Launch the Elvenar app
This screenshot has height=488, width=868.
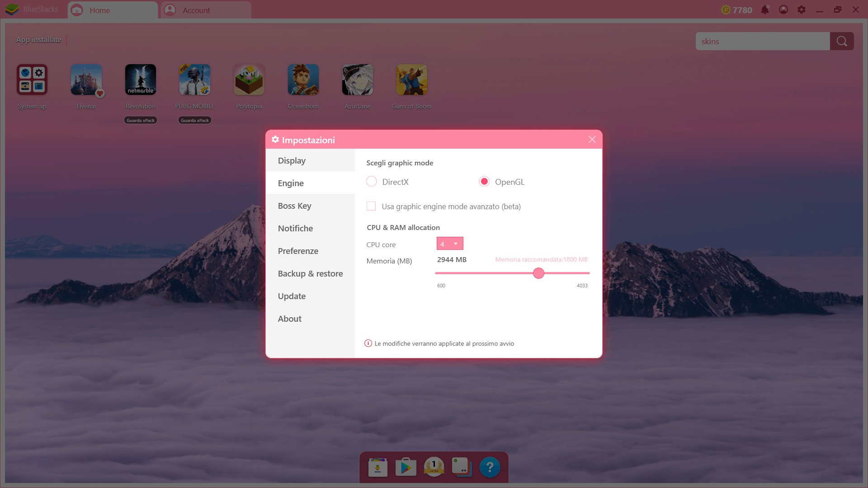86,80
